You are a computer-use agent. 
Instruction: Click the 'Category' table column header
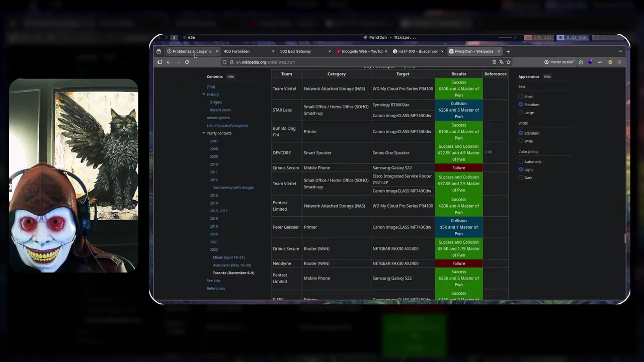(337, 74)
